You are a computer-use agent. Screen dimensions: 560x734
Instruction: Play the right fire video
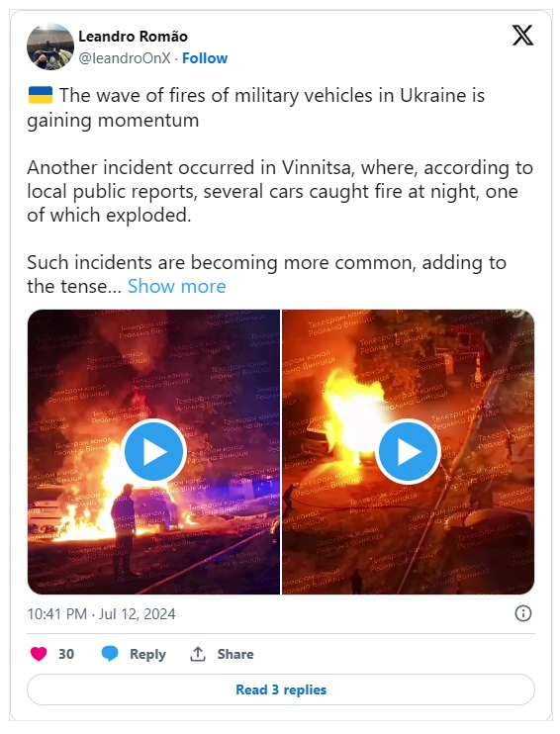(408, 452)
